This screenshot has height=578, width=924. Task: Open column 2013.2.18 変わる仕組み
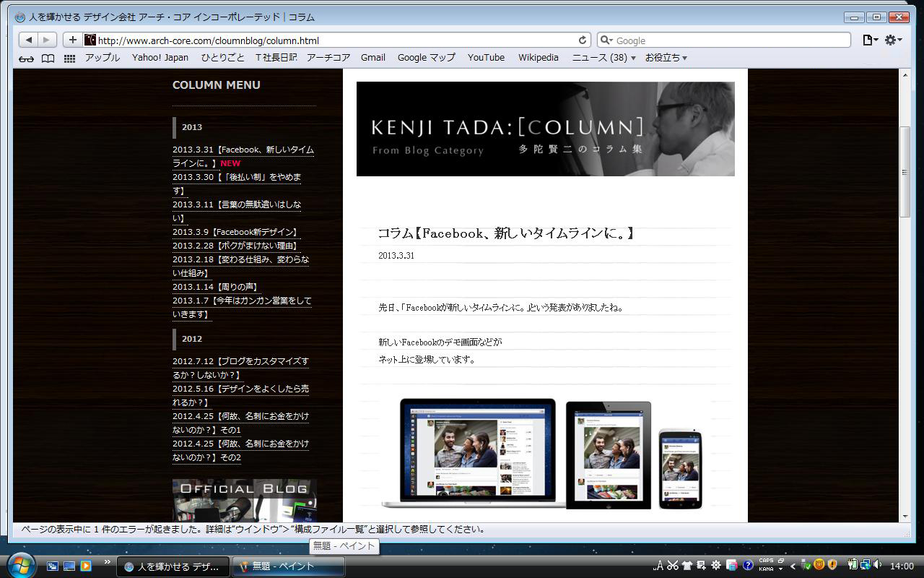pyautogui.click(x=240, y=266)
